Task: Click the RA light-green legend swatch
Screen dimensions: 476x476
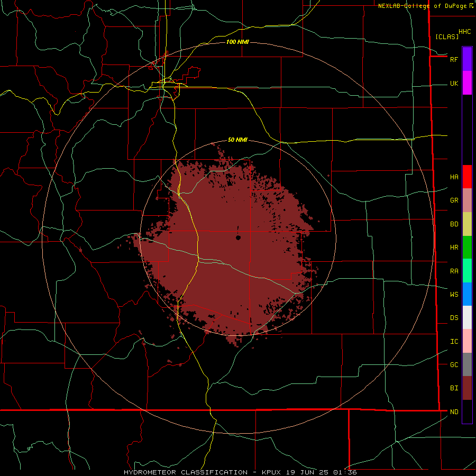Action: (467, 271)
